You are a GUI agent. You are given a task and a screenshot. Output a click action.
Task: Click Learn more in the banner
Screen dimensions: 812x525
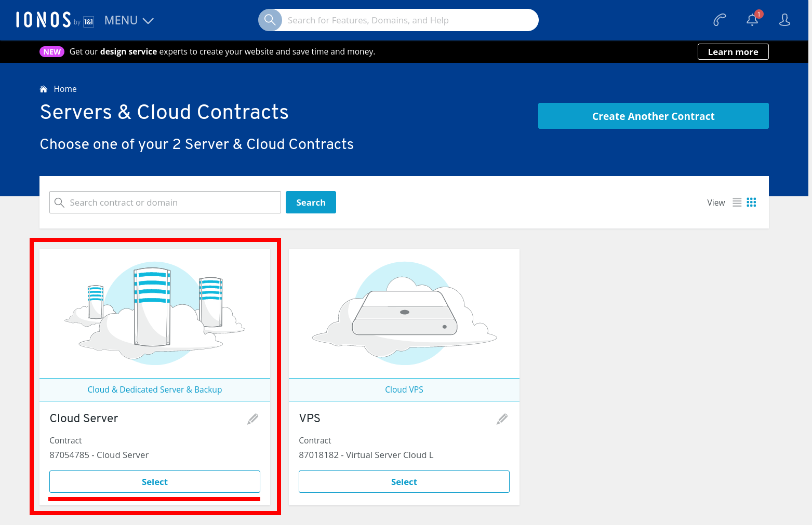[733, 52]
